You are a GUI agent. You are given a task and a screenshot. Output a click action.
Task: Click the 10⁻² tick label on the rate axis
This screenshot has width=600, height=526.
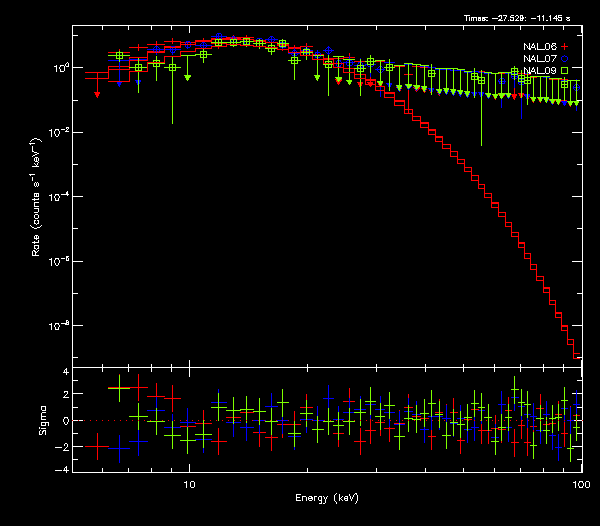pyautogui.click(x=61, y=132)
